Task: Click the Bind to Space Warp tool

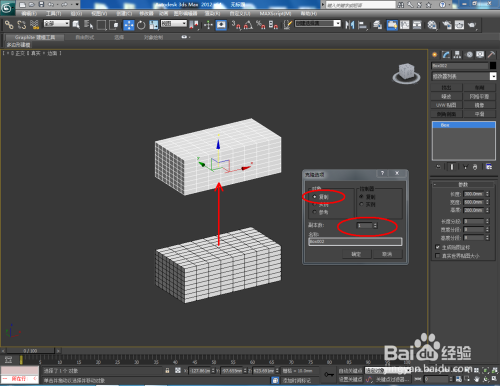Action: click(34, 25)
